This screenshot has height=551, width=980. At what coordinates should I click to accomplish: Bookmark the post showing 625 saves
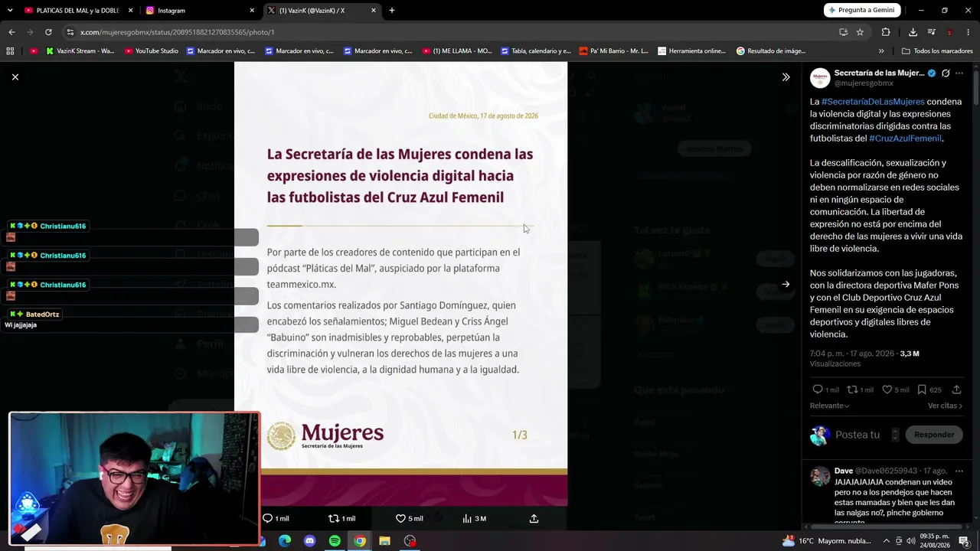click(922, 390)
